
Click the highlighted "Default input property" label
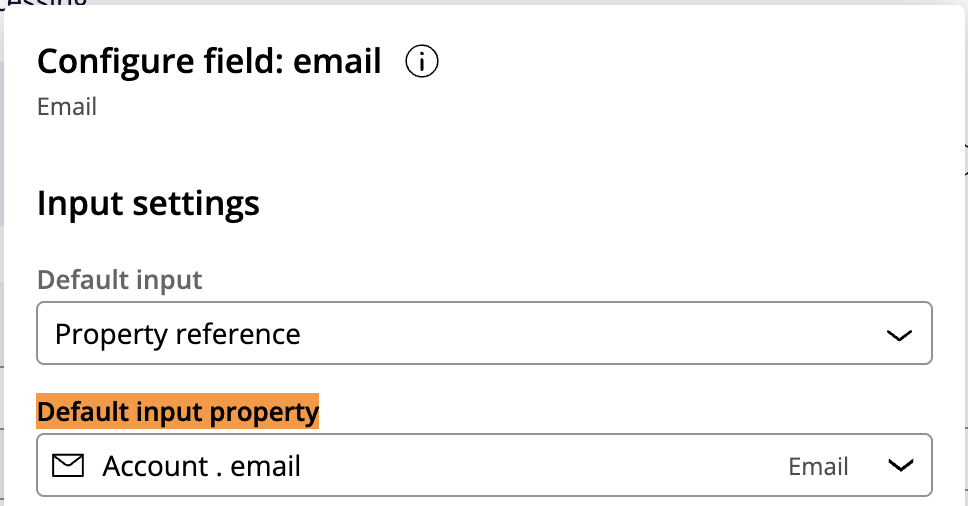click(x=178, y=411)
